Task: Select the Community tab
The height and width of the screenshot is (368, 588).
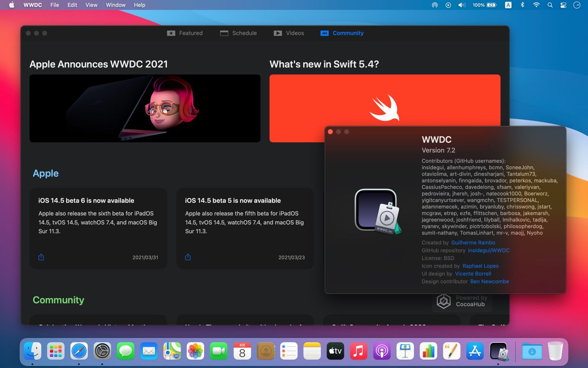Action: click(x=342, y=33)
